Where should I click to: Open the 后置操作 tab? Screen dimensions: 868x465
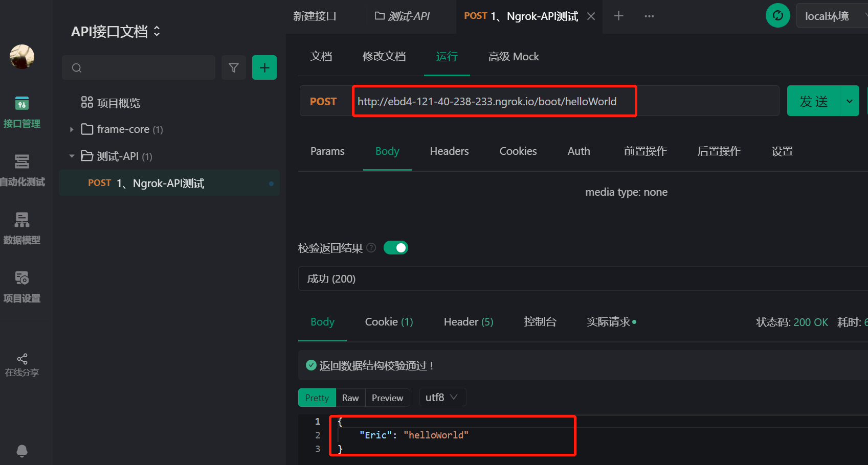719,151
